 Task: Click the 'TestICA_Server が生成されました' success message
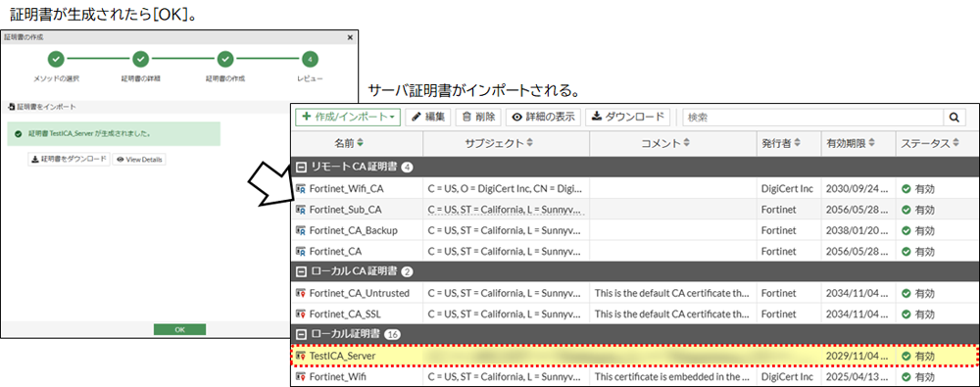click(114, 134)
